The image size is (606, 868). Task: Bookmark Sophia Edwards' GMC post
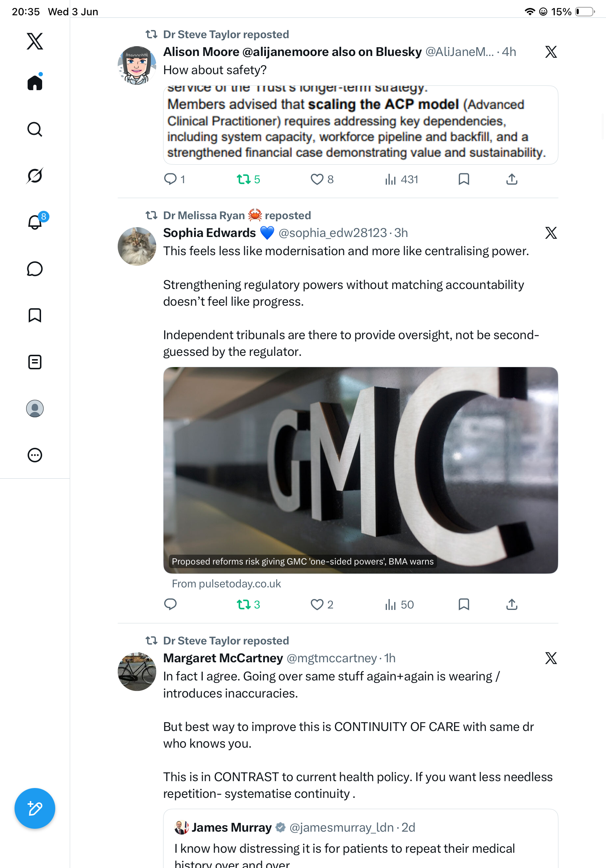pos(464,604)
